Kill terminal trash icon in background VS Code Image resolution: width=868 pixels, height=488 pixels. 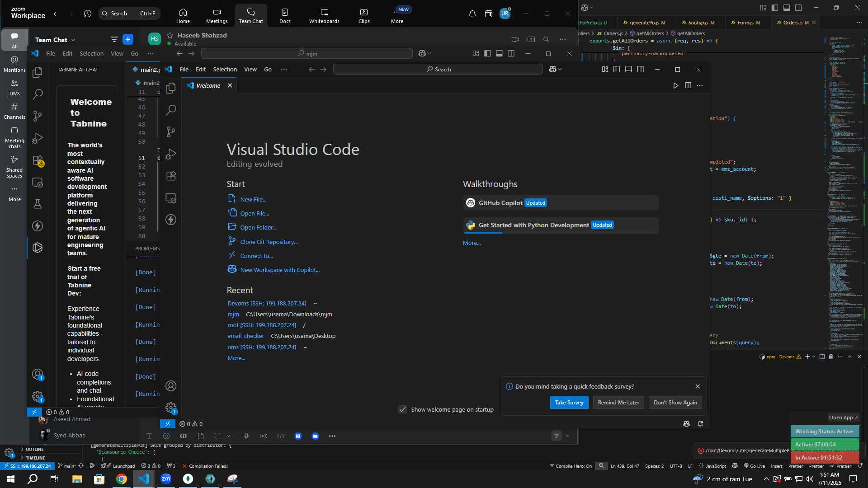[x=830, y=357]
